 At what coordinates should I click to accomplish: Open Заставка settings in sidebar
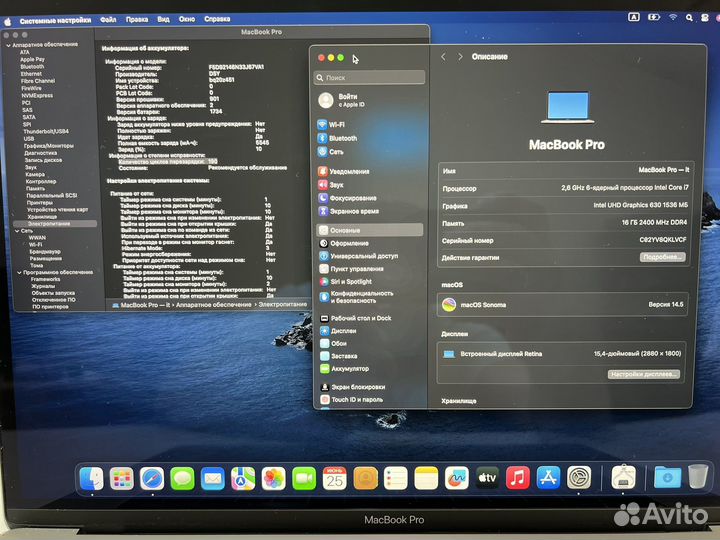pyautogui.click(x=338, y=356)
